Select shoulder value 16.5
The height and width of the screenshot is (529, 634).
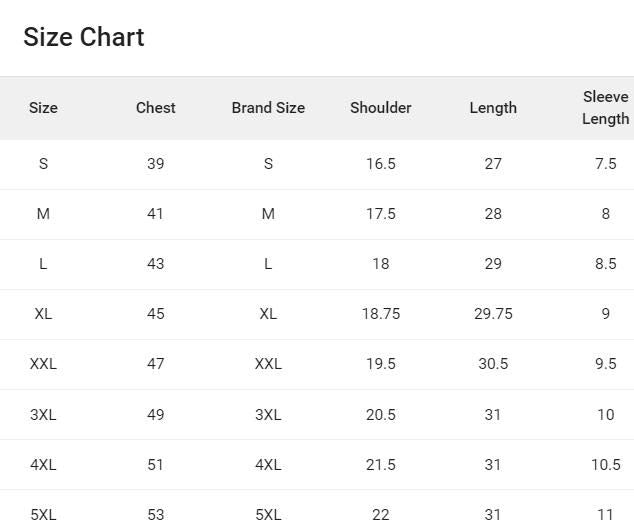[x=381, y=164]
